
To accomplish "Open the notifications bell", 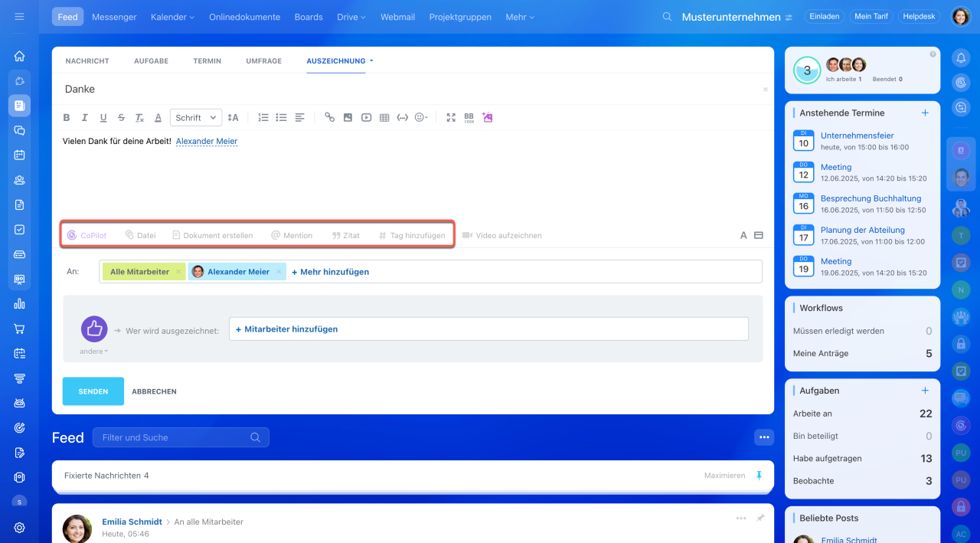I will pyautogui.click(x=961, y=57).
